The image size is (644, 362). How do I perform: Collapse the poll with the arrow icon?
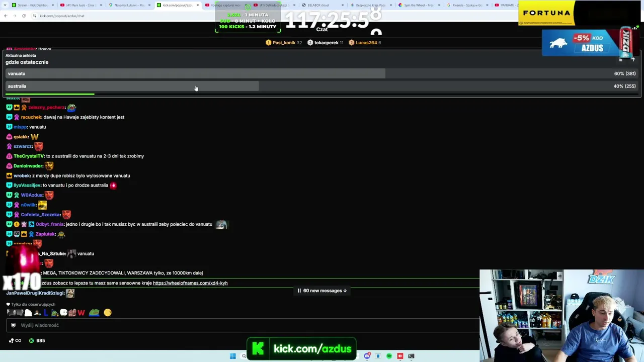633,59
